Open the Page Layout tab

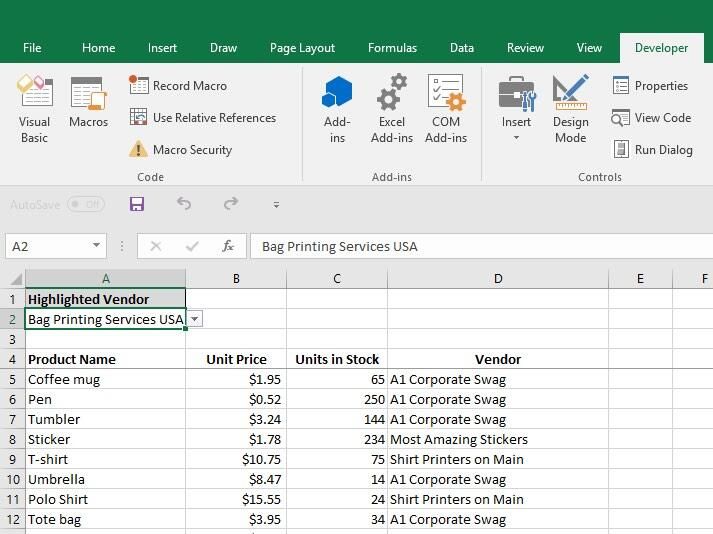[302, 48]
